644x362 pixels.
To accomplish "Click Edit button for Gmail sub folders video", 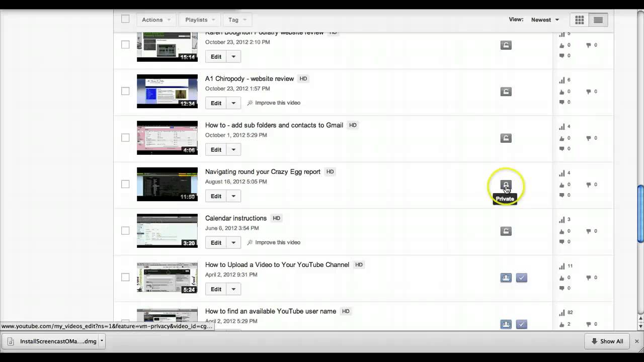I will [x=216, y=150].
